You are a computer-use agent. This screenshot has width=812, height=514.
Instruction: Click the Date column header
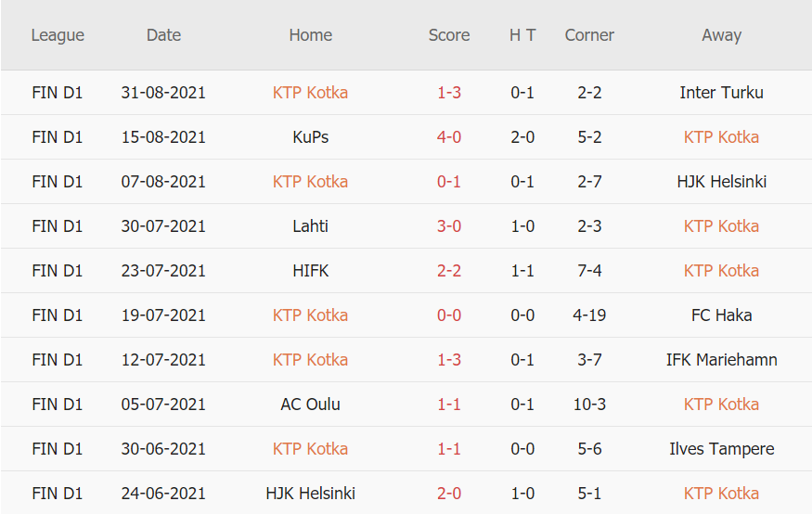[163, 35]
